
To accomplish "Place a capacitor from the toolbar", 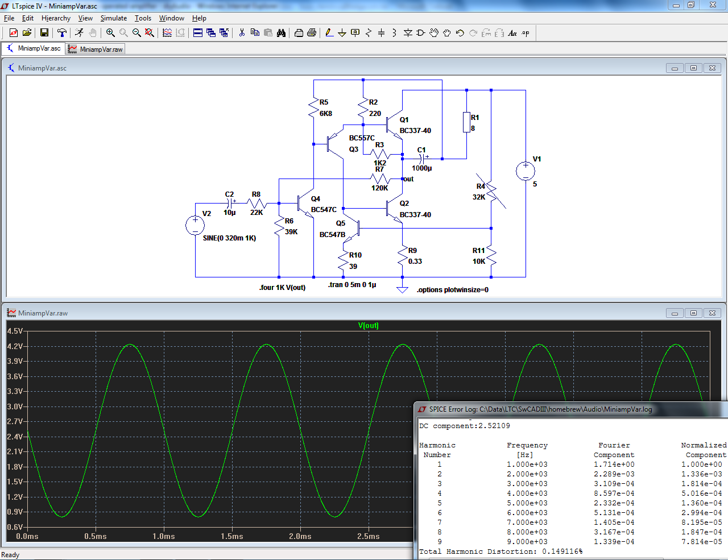I will [x=382, y=33].
